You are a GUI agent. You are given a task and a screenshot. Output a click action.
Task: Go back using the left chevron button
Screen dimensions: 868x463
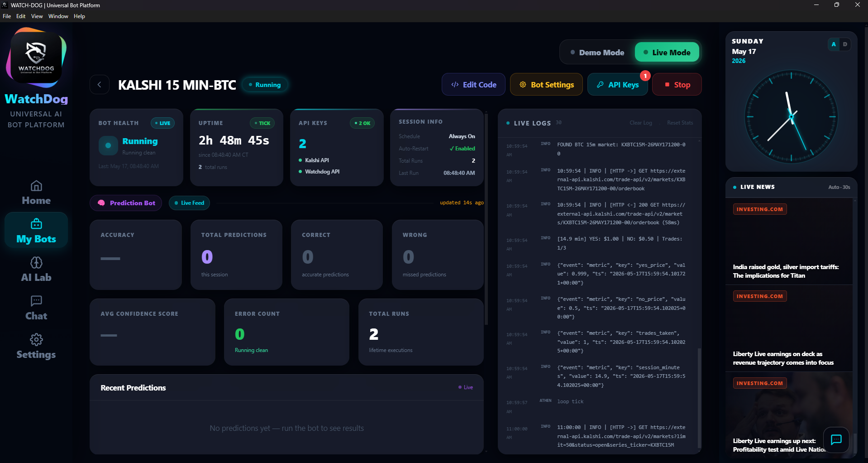pyautogui.click(x=100, y=84)
